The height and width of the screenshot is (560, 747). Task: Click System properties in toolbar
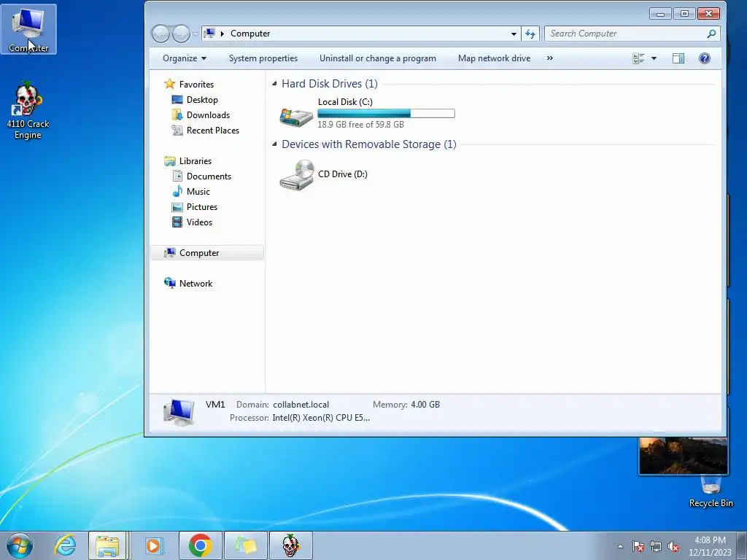[x=263, y=58]
